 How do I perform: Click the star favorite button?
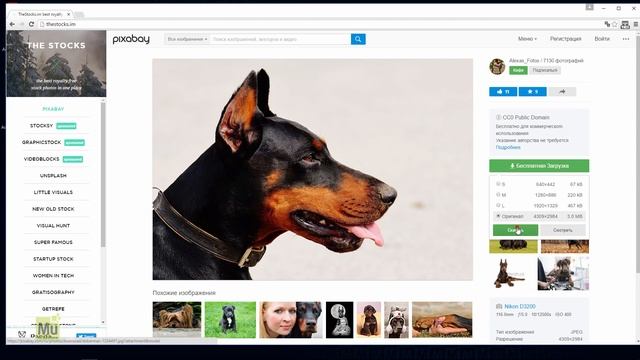(x=532, y=92)
